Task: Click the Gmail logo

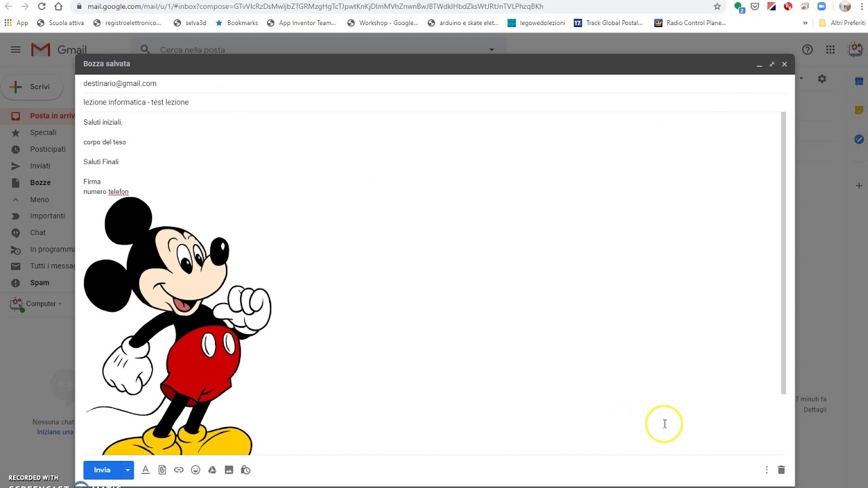Action: pyautogui.click(x=59, y=49)
